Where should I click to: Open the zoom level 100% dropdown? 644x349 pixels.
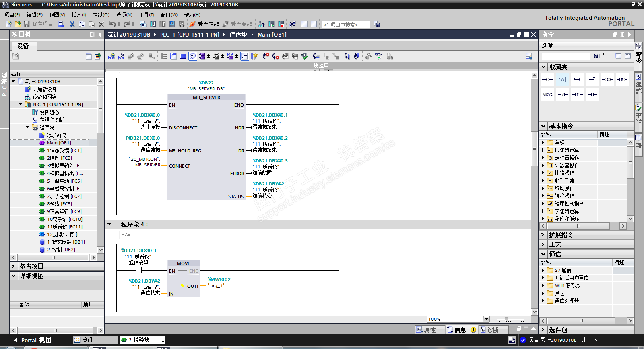(486, 319)
